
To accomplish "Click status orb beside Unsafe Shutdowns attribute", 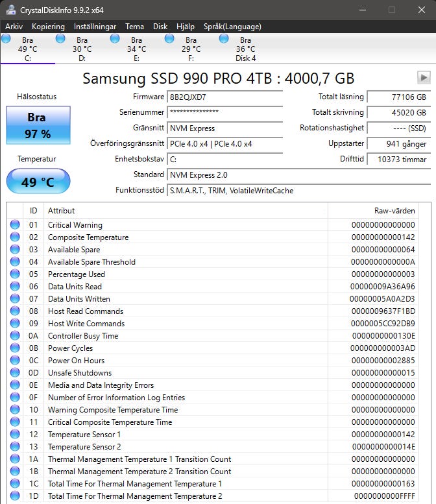I will (x=15, y=372).
